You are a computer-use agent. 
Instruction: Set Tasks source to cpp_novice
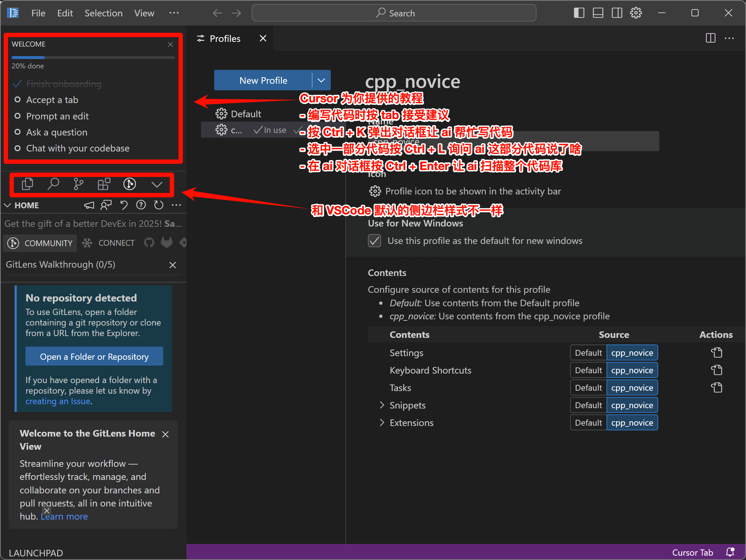632,388
